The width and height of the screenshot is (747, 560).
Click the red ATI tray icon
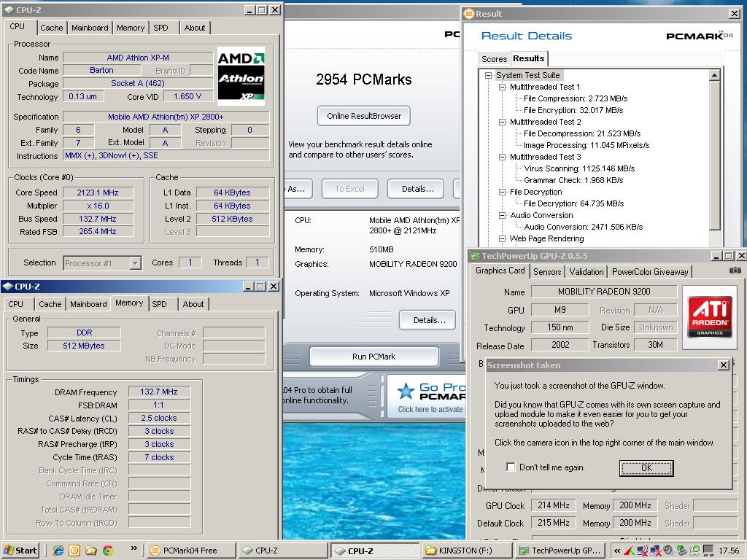[629, 551]
